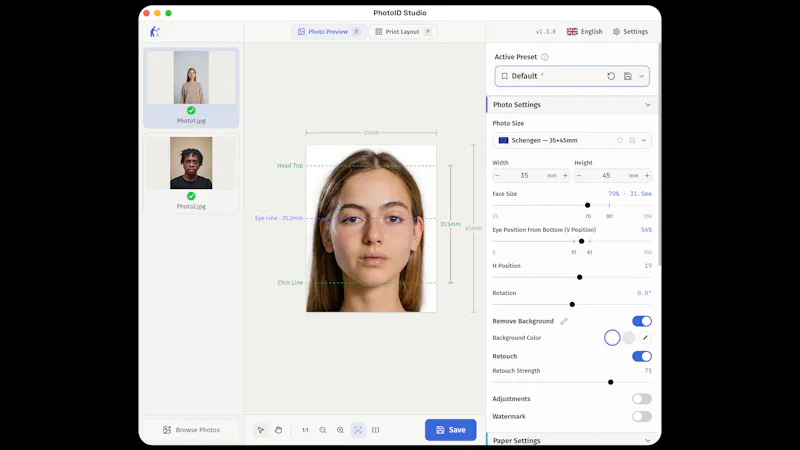Viewport: 800px width, 450px height.
Task: Click the Face Size slider handle
Action: tap(587, 205)
